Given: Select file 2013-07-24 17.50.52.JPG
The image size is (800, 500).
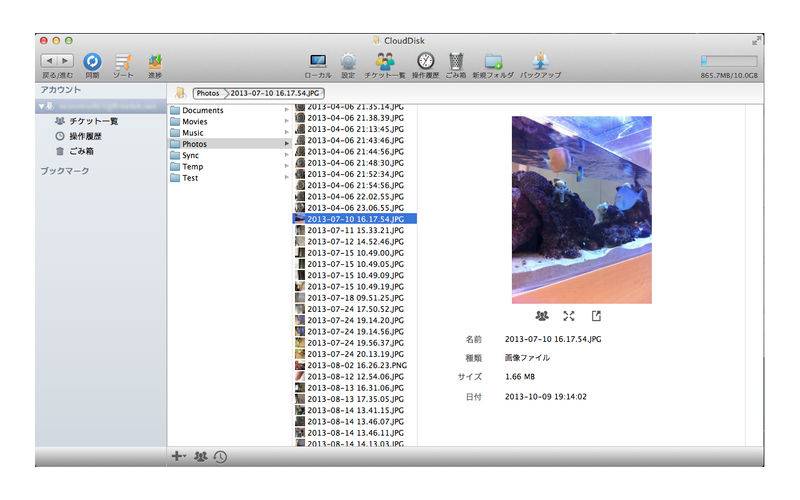Looking at the screenshot, I should pyautogui.click(x=355, y=309).
